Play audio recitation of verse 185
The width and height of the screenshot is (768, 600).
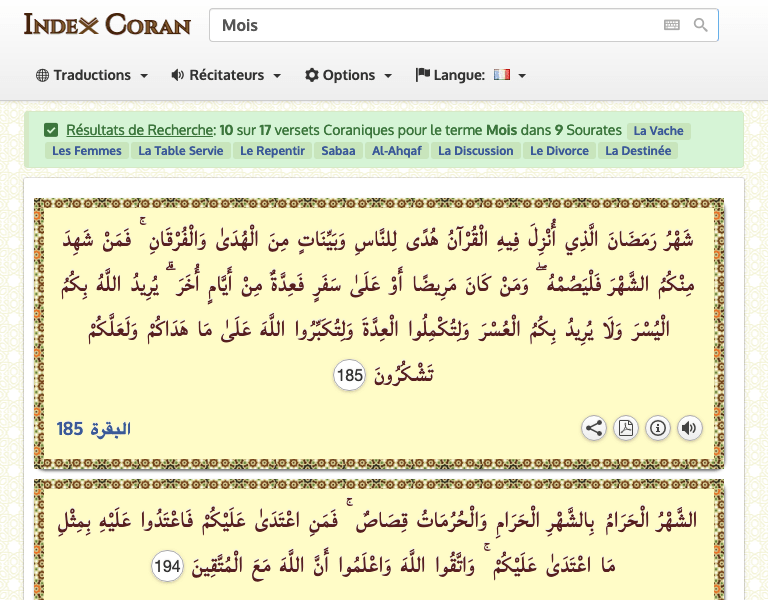coord(690,428)
